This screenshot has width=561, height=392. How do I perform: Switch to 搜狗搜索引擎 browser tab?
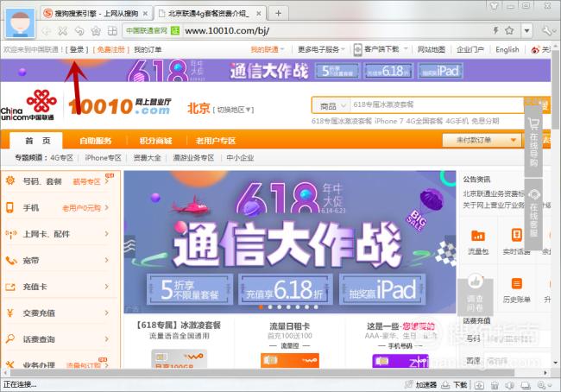tap(97, 14)
